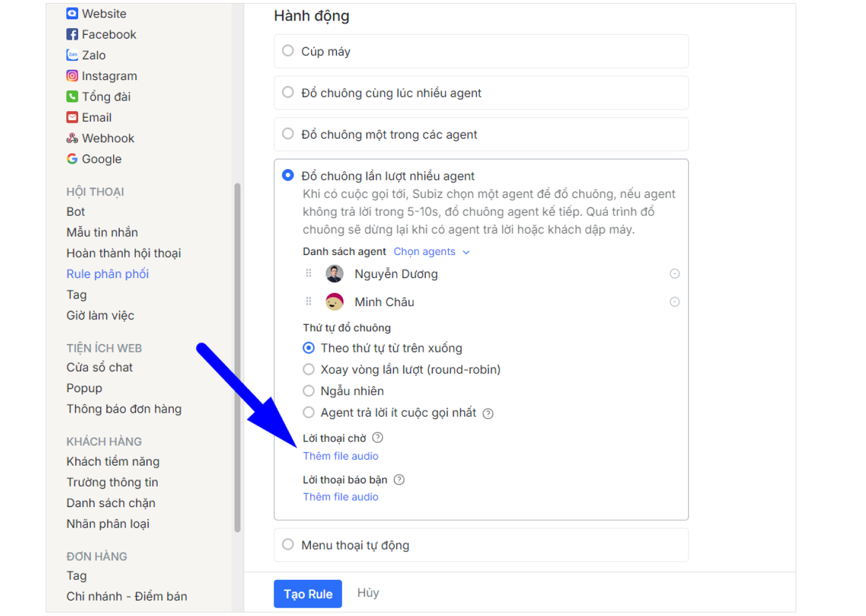Screen dimensions: 866x616
Task: Expand the Menu thoại tự động option
Action: point(288,544)
